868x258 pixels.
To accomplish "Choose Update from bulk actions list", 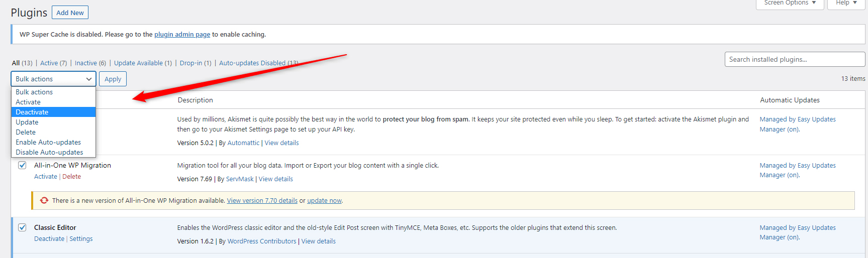I will tap(53, 122).
